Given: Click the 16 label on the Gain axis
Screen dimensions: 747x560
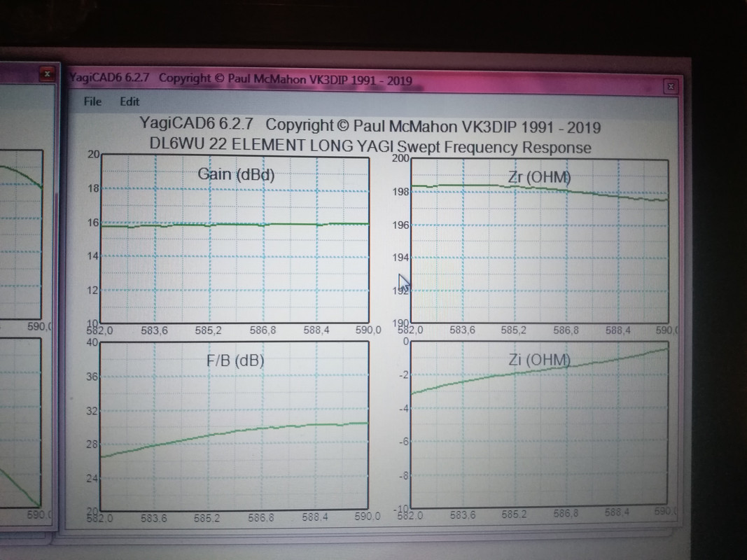Looking at the screenshot, I should tap(93, 223).
